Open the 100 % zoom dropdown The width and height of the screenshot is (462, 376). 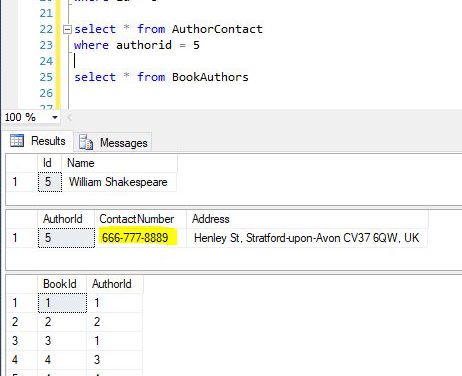coord(55,117)
